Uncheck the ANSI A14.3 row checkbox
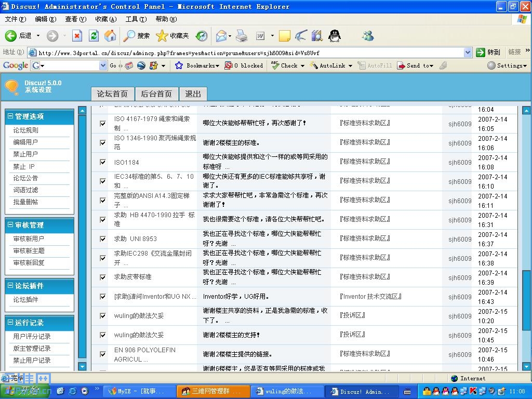Viewport: 532px width, 399px height. [x=103, y=201]
